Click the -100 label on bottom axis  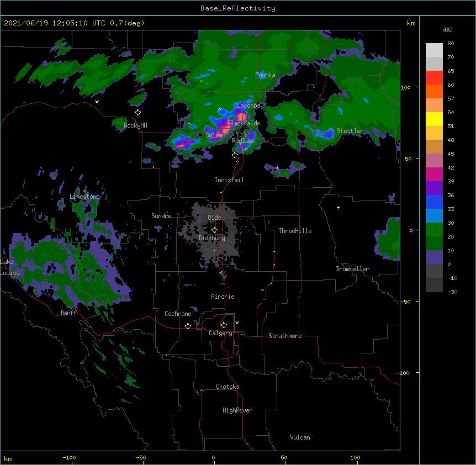pyautogui.click(x=69, y=458)
